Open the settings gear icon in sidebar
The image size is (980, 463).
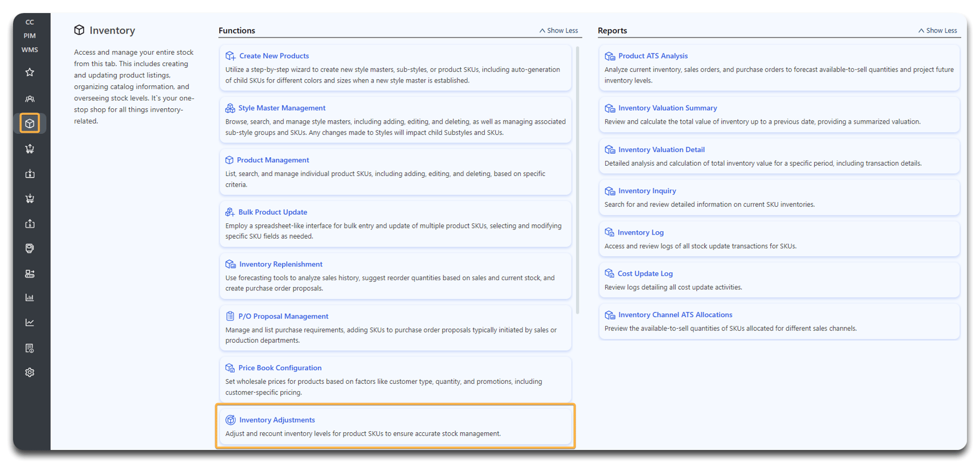tap(30, 372)
